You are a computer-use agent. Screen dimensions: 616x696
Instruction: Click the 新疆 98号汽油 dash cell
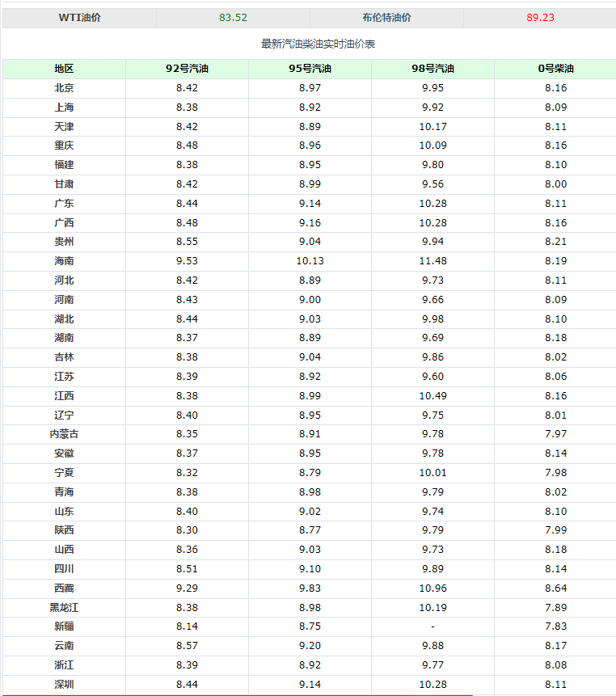point(432,626)
